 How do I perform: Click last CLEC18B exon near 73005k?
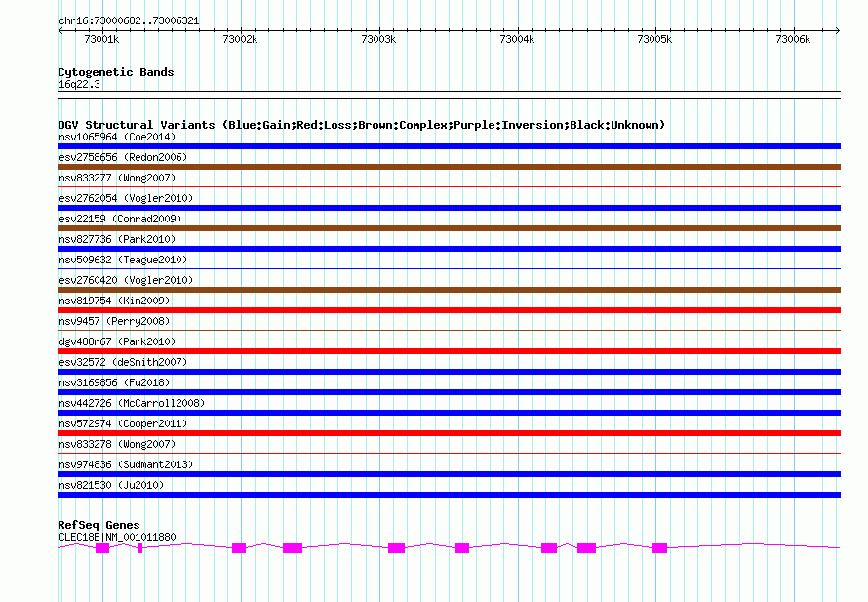[660, 548]
